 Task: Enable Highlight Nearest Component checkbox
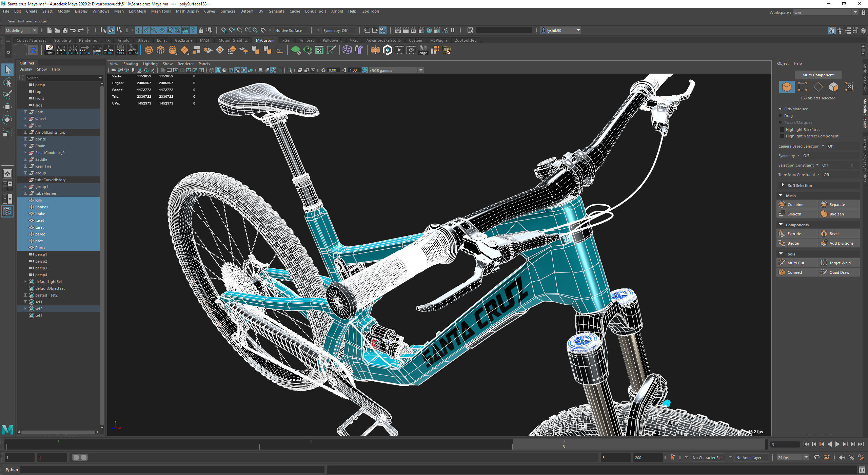(782, 136)
